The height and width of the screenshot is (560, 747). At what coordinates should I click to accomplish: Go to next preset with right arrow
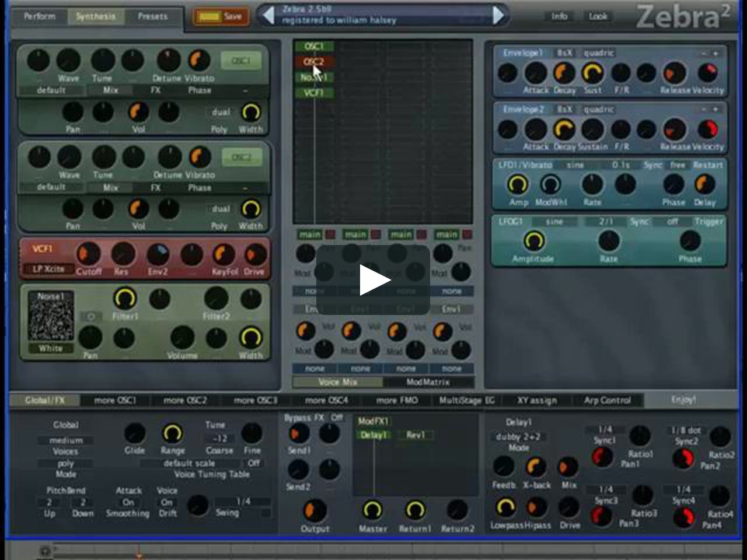coord(498,16)
